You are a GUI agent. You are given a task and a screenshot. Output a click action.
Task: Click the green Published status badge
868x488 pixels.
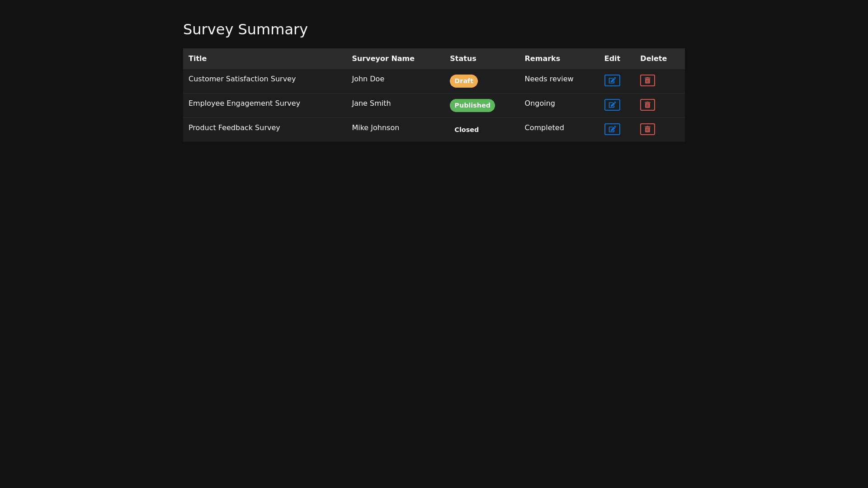click(472, 105)
